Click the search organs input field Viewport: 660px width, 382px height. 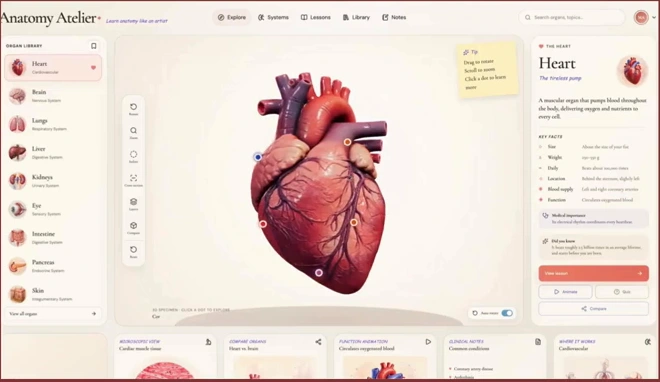tap(572, 17)
